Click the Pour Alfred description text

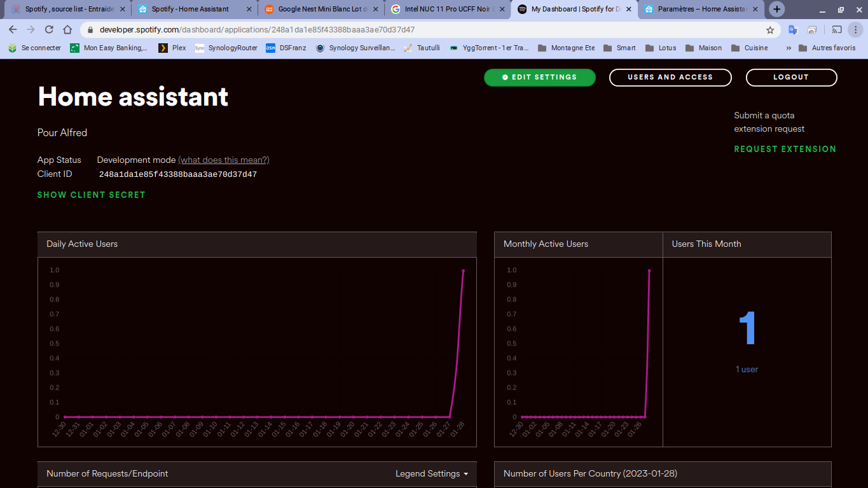(62, 132)
